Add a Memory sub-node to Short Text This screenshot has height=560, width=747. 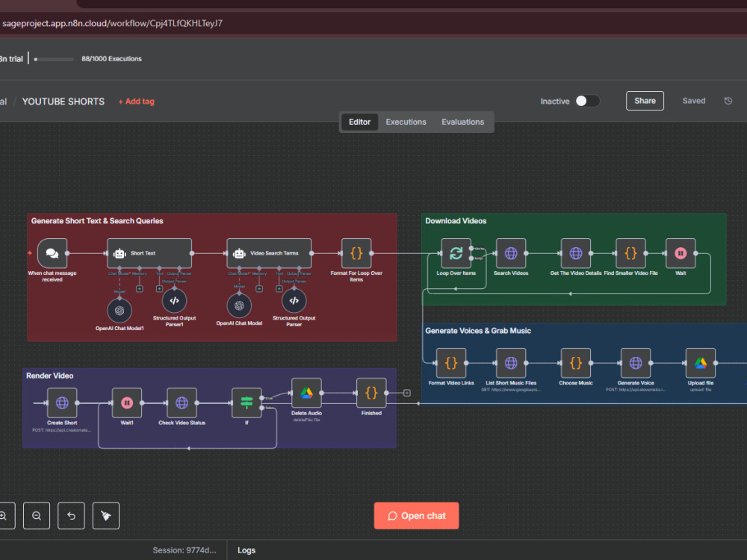click(140, 288)
